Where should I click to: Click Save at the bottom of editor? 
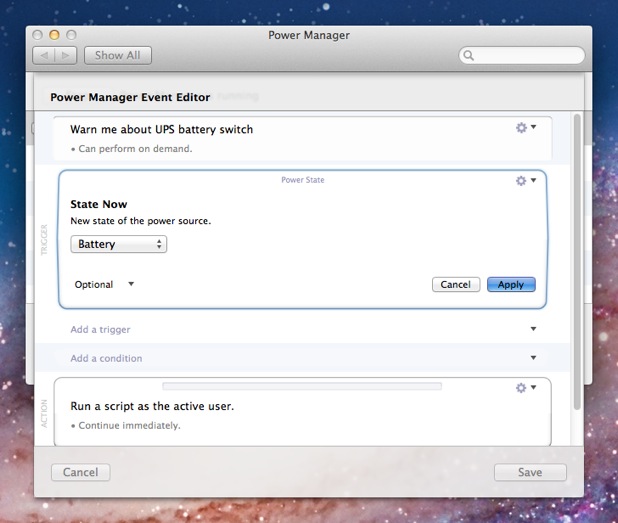530,472
